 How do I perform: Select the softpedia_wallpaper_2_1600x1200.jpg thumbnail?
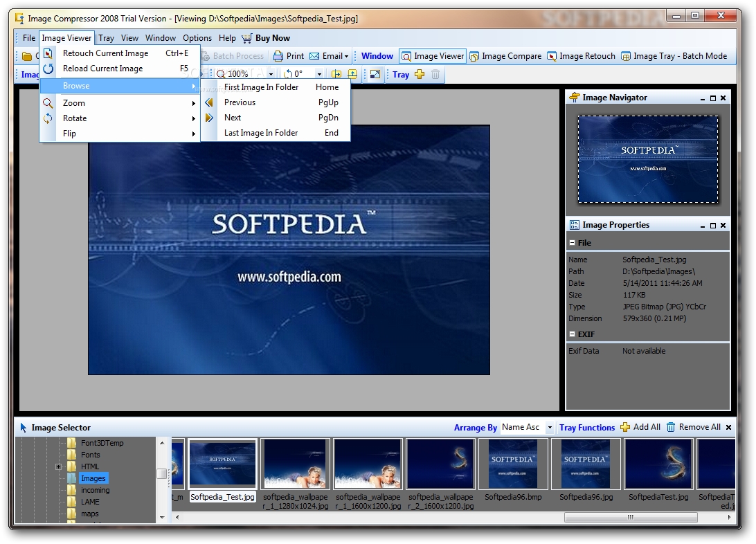click(441, 464)
